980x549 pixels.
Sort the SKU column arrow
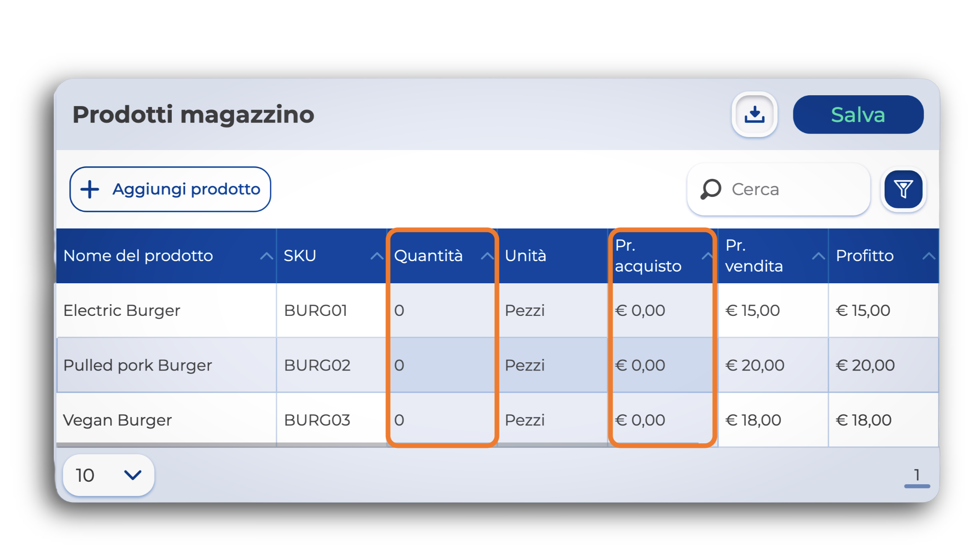[x=377, y=256]
